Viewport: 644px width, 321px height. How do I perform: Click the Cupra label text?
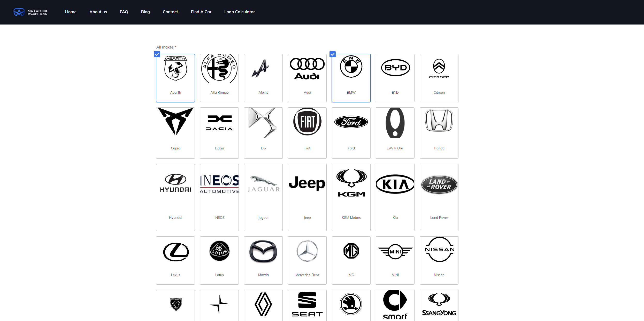[175, 148]
